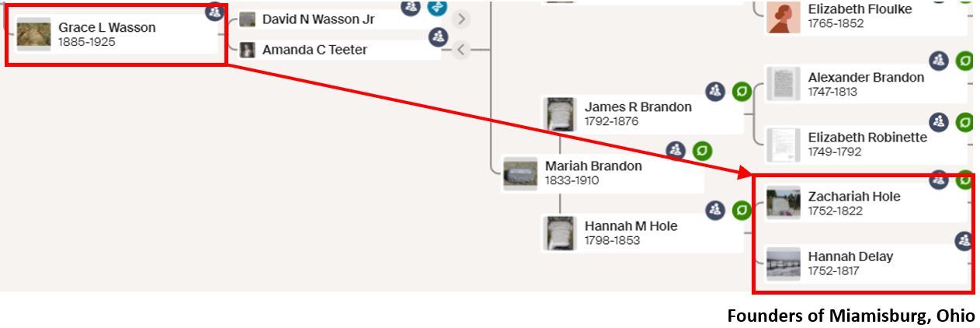980x328 pixels.
Task: Click the people icon above Elizabeth Robinette
Action: coord(940,121)
